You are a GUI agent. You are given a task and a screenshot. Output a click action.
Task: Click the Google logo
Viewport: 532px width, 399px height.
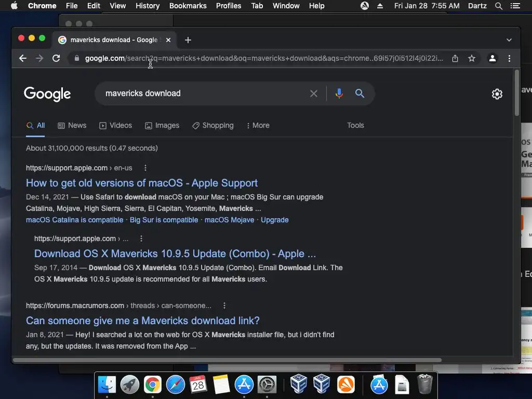pos(47,94)
